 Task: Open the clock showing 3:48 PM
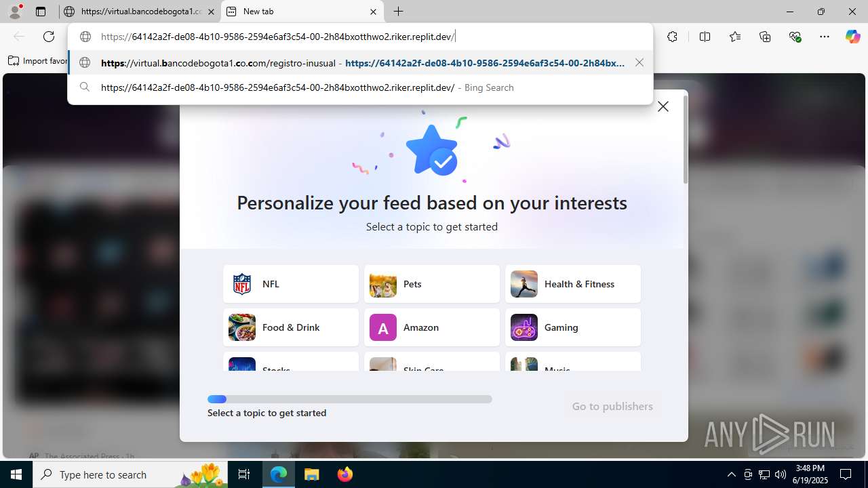point(810,474)
